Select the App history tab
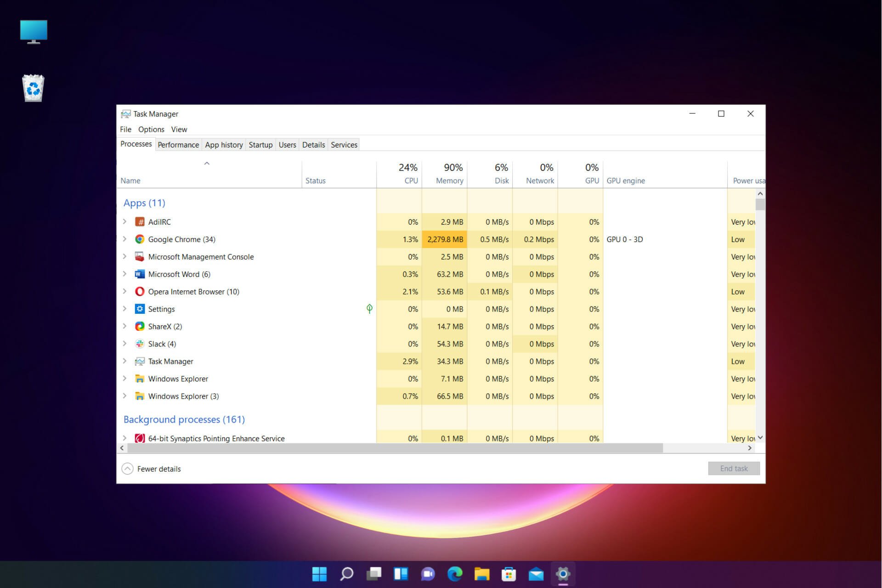 point(223,144)
